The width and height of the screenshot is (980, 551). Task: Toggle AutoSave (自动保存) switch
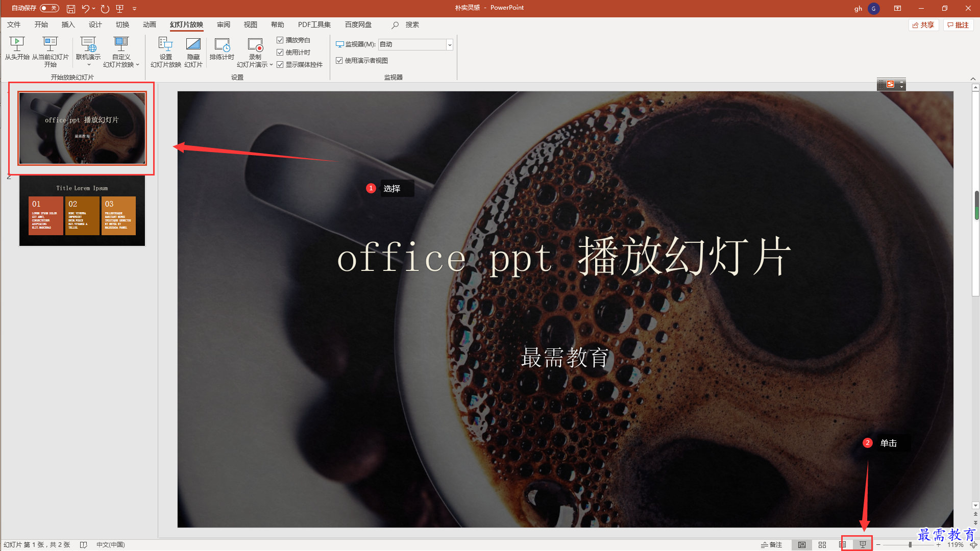50,8
